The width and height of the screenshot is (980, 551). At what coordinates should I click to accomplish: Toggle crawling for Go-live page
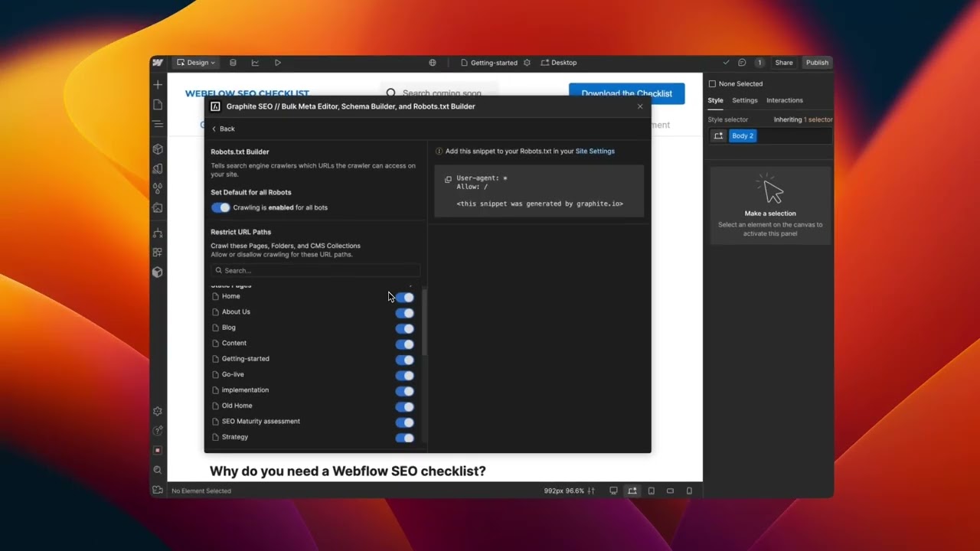click(404, 376)
